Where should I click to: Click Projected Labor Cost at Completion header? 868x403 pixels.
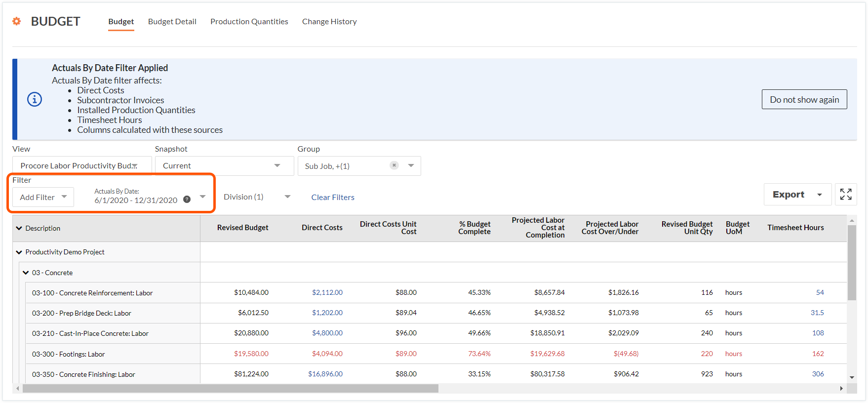pyautogui.click(x=538, y=228)
